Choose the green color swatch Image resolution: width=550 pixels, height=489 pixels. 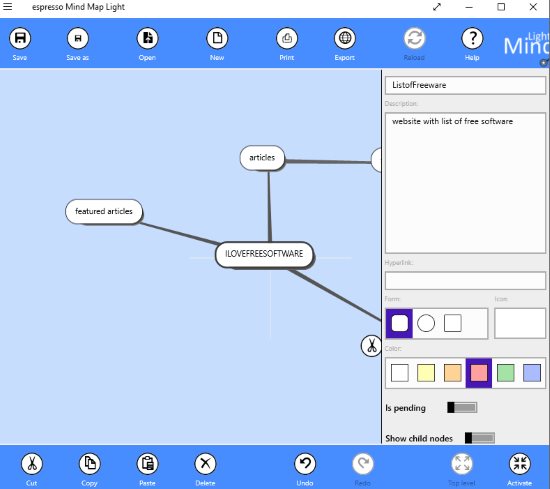(505, 373)
